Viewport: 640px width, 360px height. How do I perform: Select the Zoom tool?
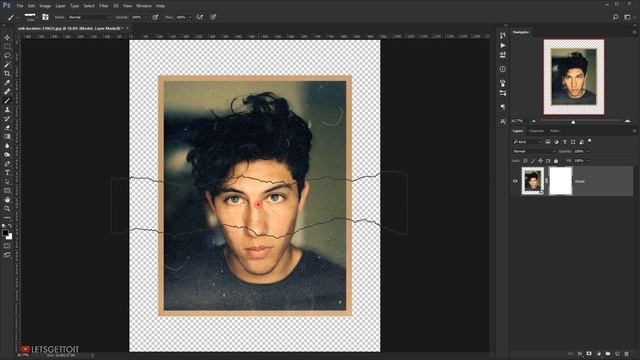pyautogui.click(x=7, y=209)
